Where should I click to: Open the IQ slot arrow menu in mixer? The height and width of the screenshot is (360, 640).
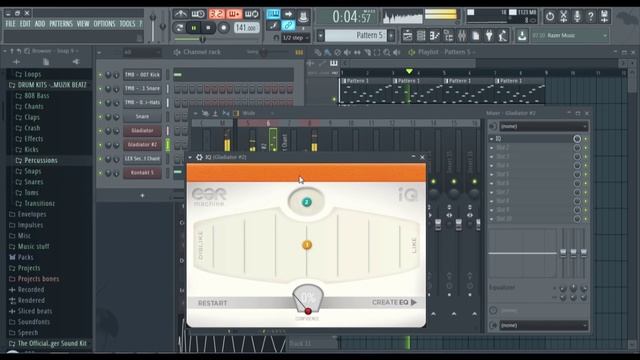click(x=491, y=139)
